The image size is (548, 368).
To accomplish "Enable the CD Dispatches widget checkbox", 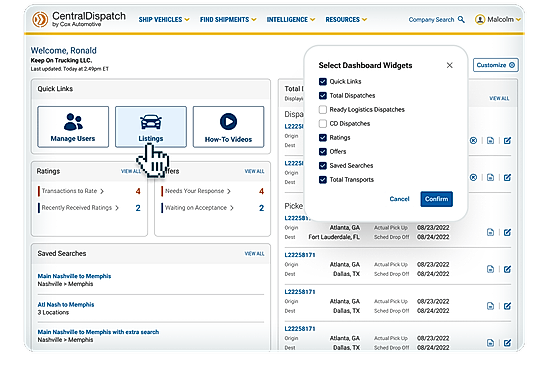I will click(323, 123).
